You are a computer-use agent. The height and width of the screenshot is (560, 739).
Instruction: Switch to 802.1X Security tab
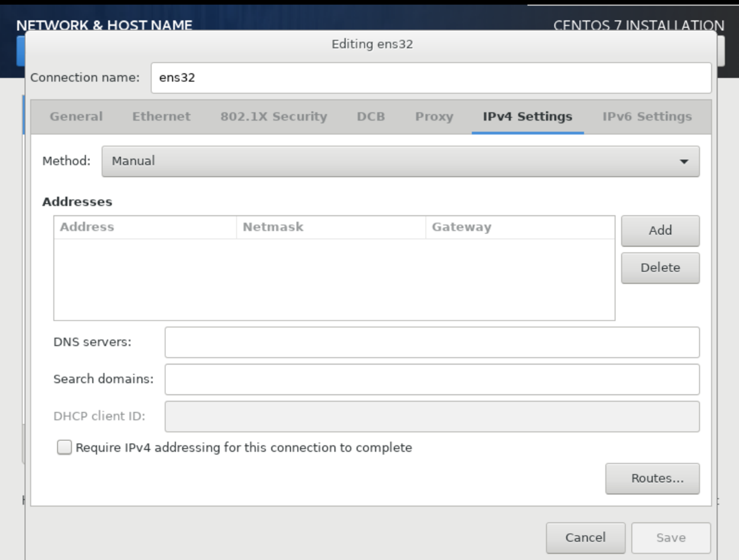click(274, 117)
